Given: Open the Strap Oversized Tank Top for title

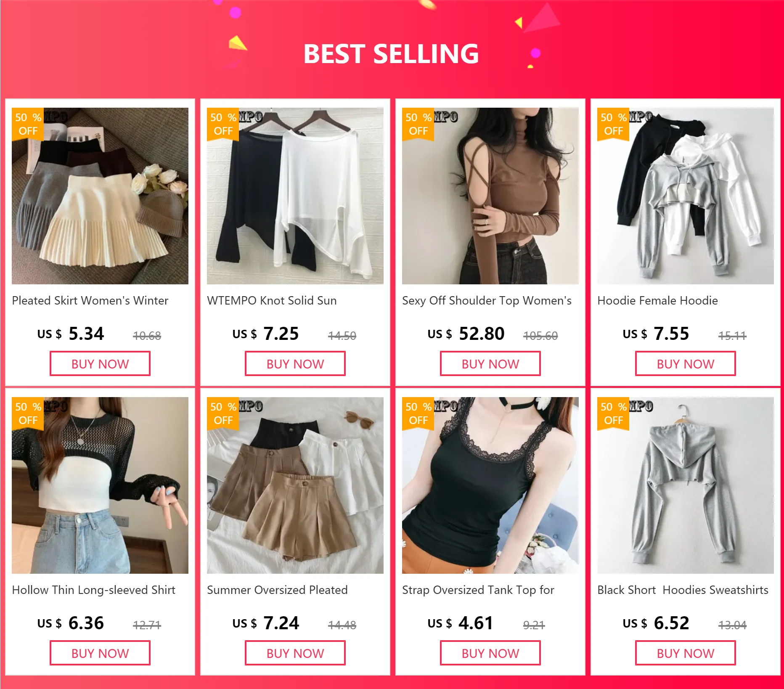Looking at the screenshot, I should 478,590.
